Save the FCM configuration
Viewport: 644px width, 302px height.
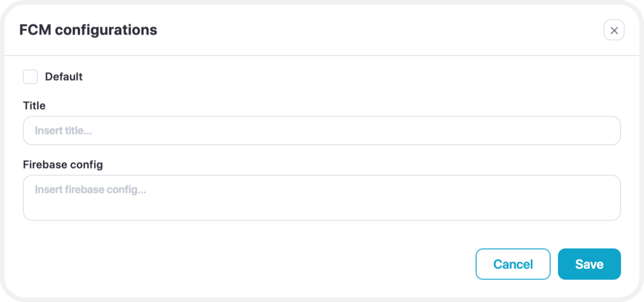[589, 264]
